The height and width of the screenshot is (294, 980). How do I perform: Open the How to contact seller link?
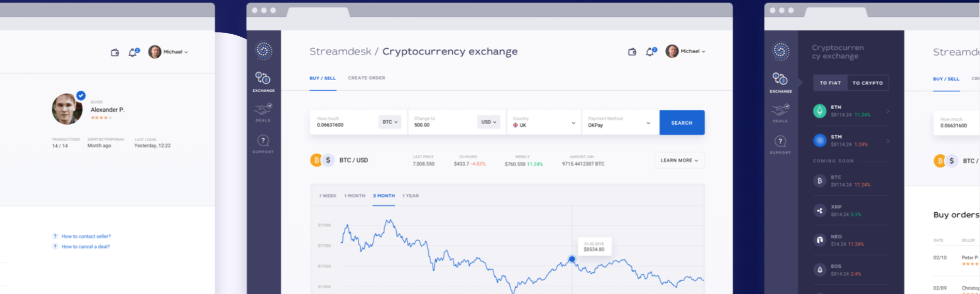click(86, 237)
